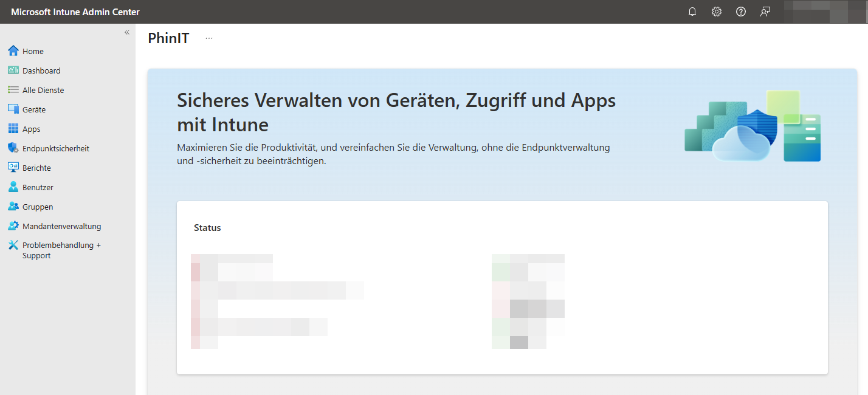Select the Geräte devices icon
868x395 pixels.
coord(13,109)
